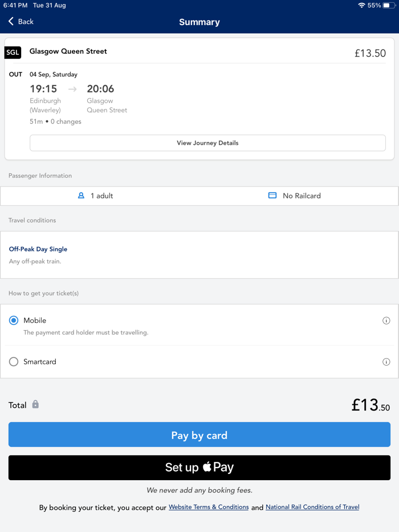Click the Apple Pay logo icon
This screenshot has width=399, height=532.
tap(209, 467)
